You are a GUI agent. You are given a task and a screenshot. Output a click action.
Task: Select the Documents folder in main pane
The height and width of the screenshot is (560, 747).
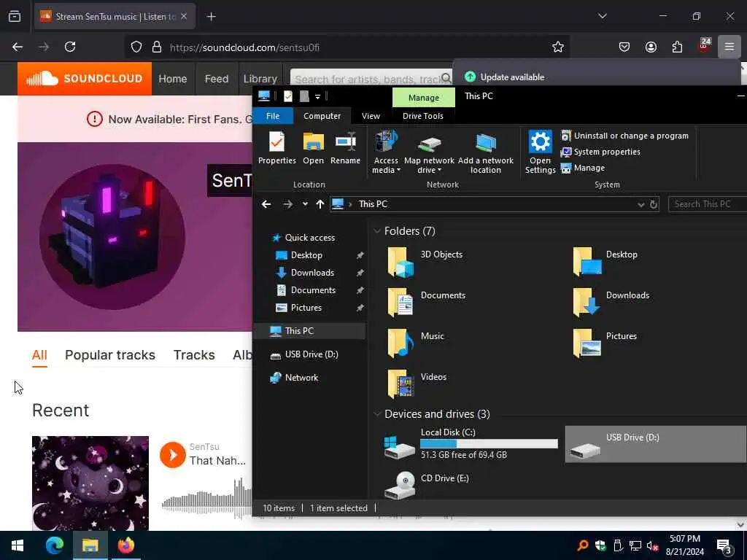coord(426,302)
